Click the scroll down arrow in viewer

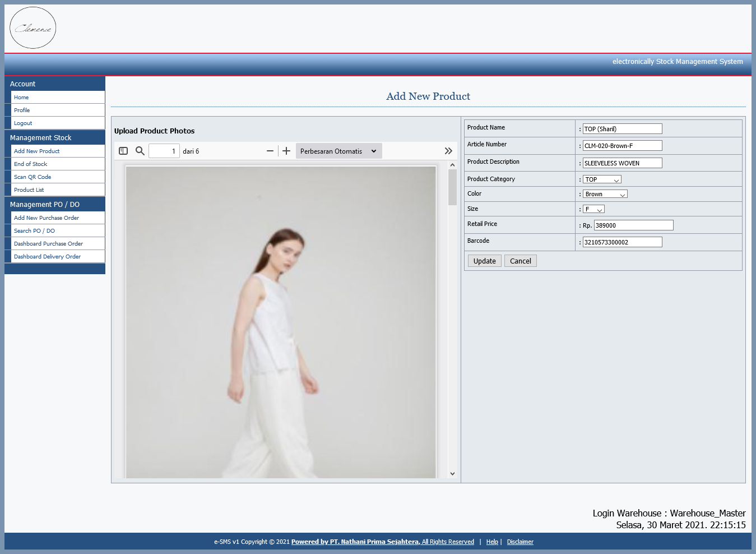[453, 474]
